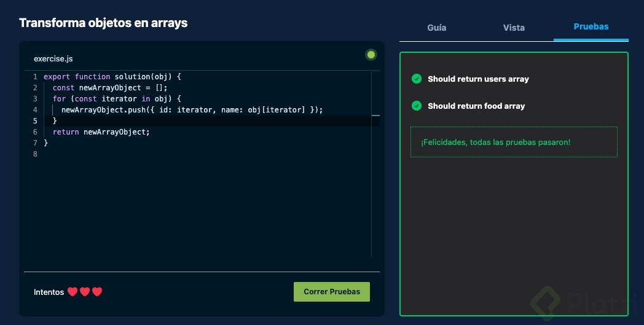644x325 pixels.
Task: Click line number 1 in the gutter
Action: pos(35,77)
